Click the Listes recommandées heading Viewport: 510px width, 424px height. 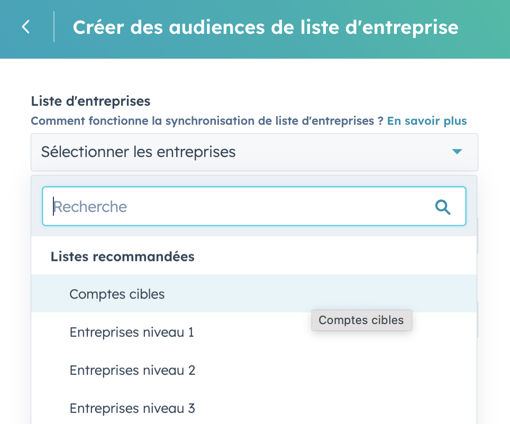point(122,257)
